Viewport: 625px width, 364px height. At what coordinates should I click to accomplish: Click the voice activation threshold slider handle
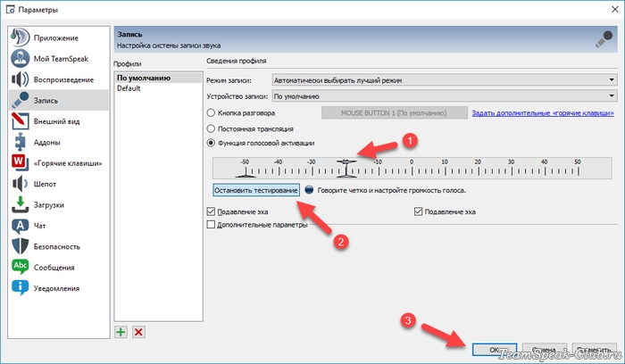click(346, 169)
